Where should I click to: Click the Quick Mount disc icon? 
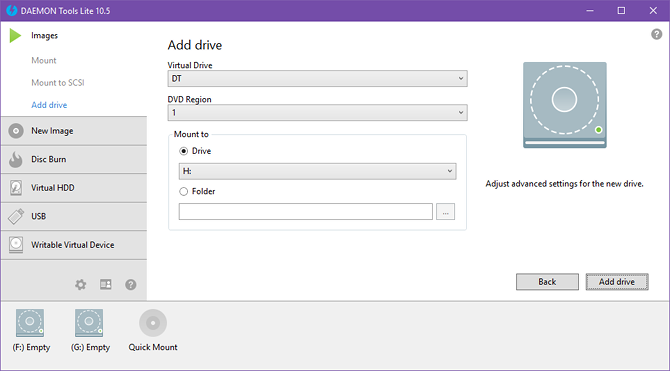pyautogui.click(x=153, y=323)
